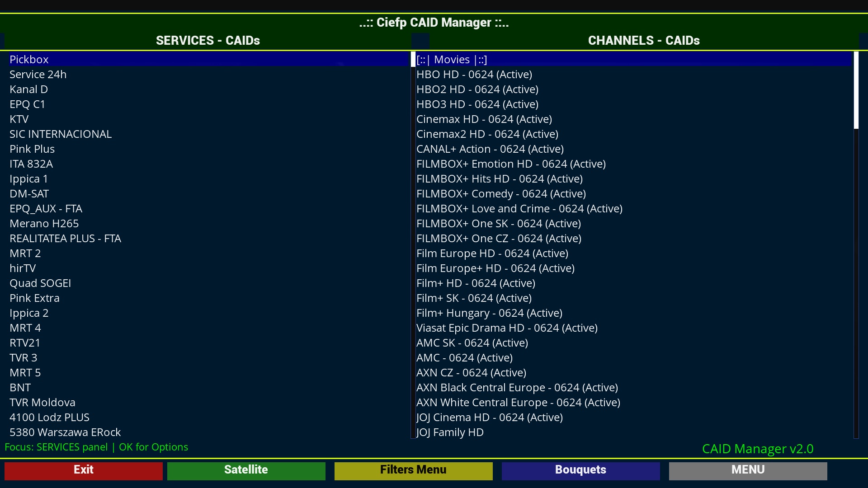
Task: Open the yellow Filters Menu button
Action: point(414,471)
